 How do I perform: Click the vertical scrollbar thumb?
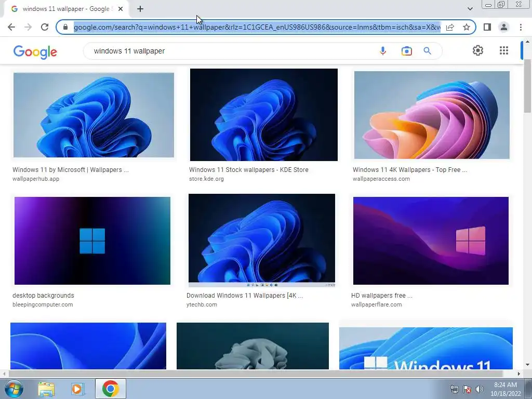(528, 86)
